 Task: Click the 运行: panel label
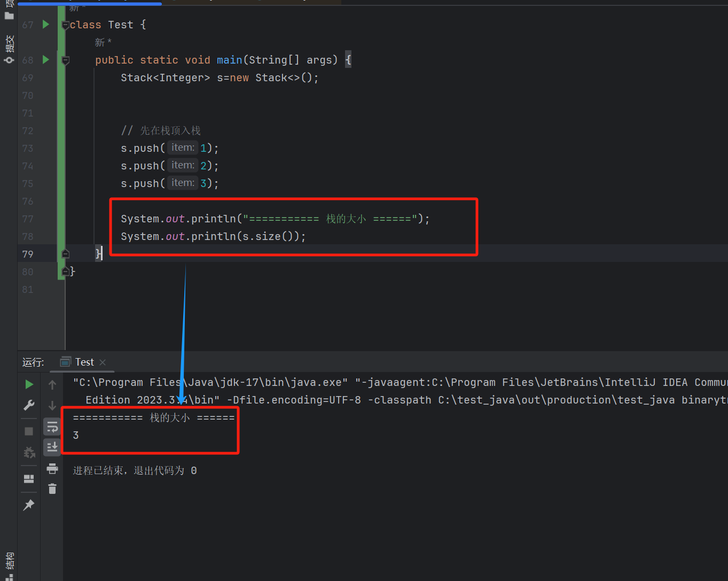[33, 362]
